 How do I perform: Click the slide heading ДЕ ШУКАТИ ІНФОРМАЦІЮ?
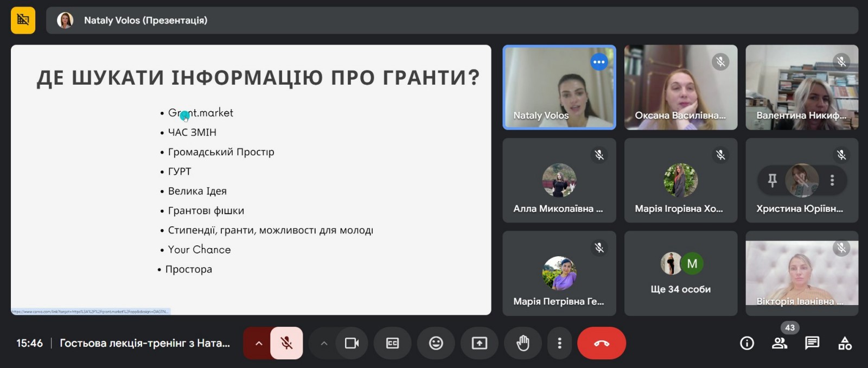(258, 78)
